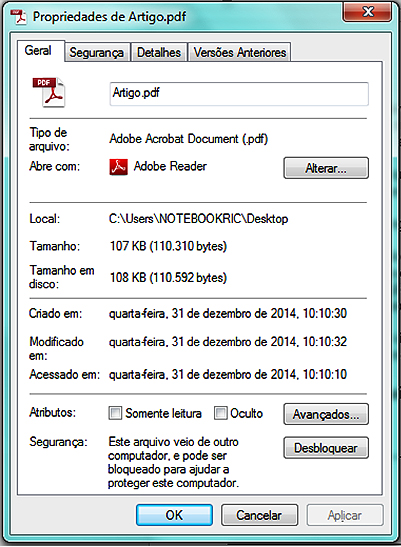Open the Avançados... attributes dialog
The image size is (401, 547).
pyautogui.click(x=326, y=414)
